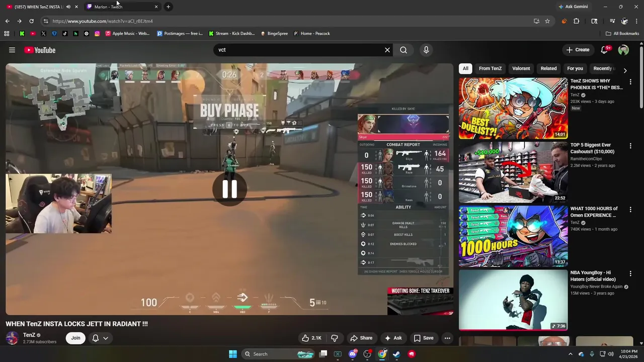644x362 pixels.
Task: Reload the current page
Action: point(31,21)
